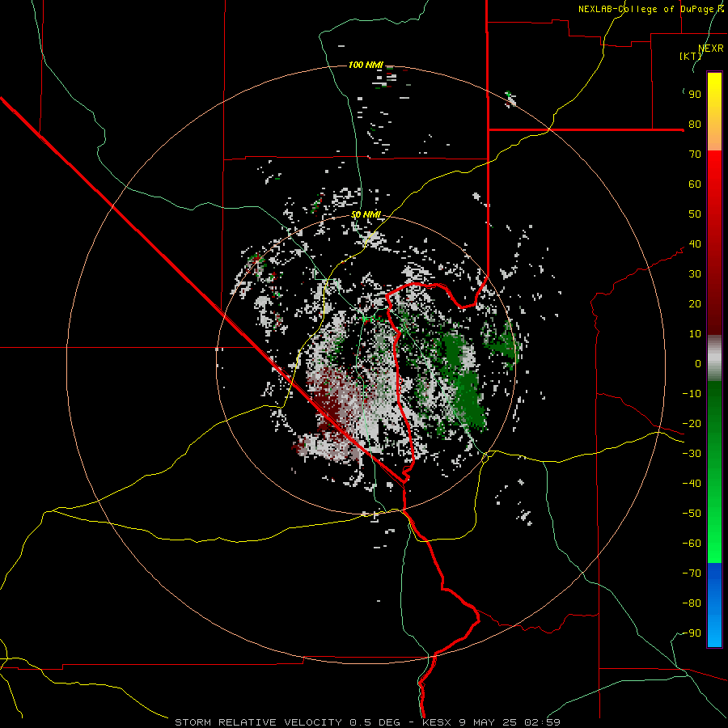Select the -70 value on velocity scale

pos(692,574)
